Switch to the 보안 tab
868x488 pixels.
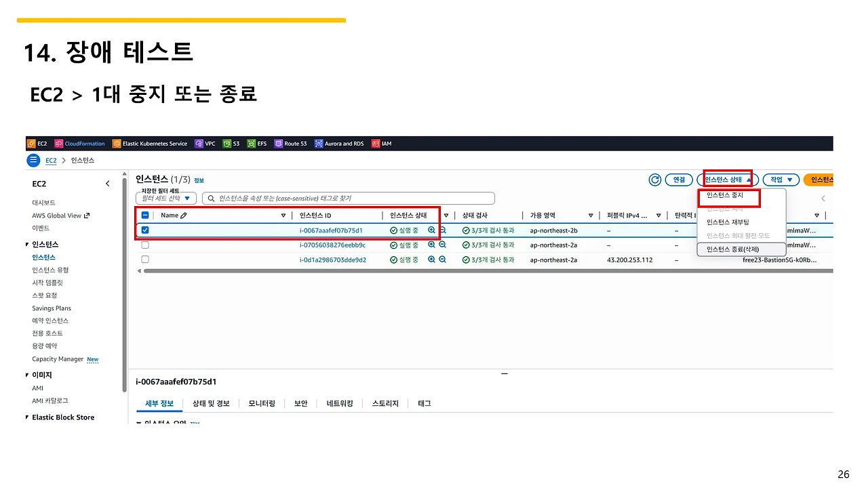(300, 403)
